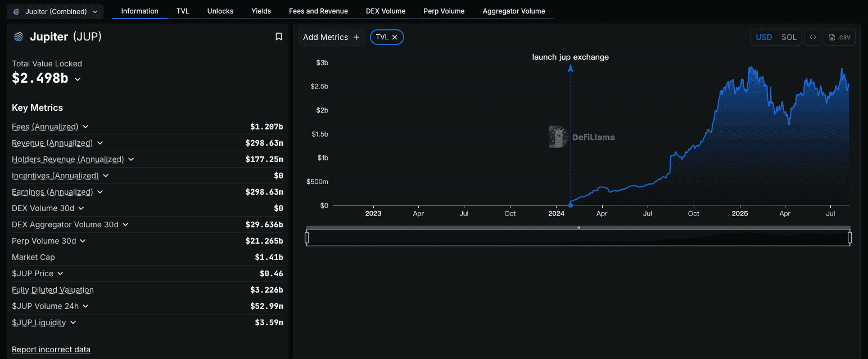The image size is (868, 359).
Task: Click the Report incorrect data link
Action: pyautogui.click(x=51, y=349)
